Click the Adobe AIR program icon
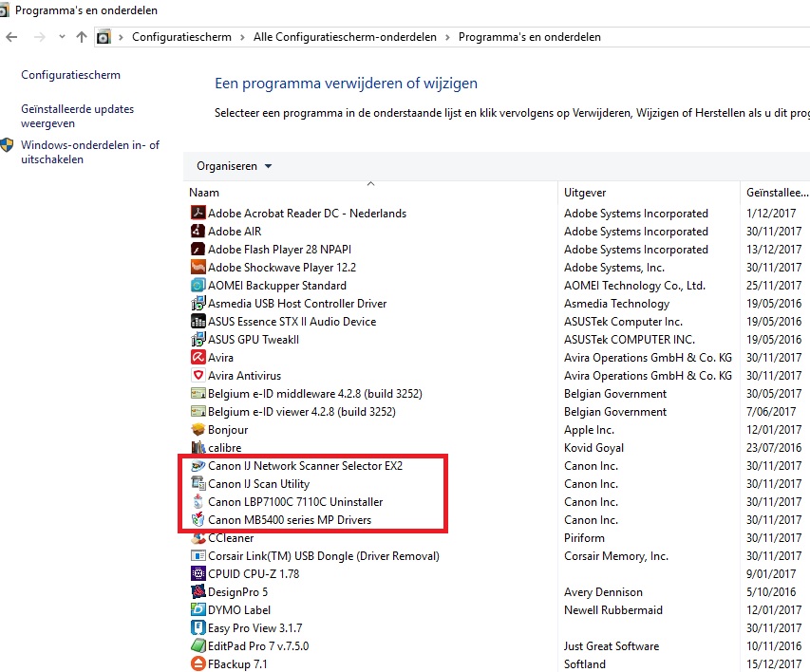The image size is (810, 672). tap(198, 231)
